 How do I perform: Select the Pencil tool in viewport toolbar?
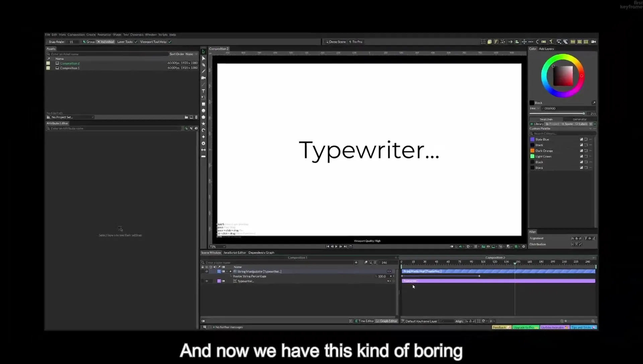[x=203, y=71]
